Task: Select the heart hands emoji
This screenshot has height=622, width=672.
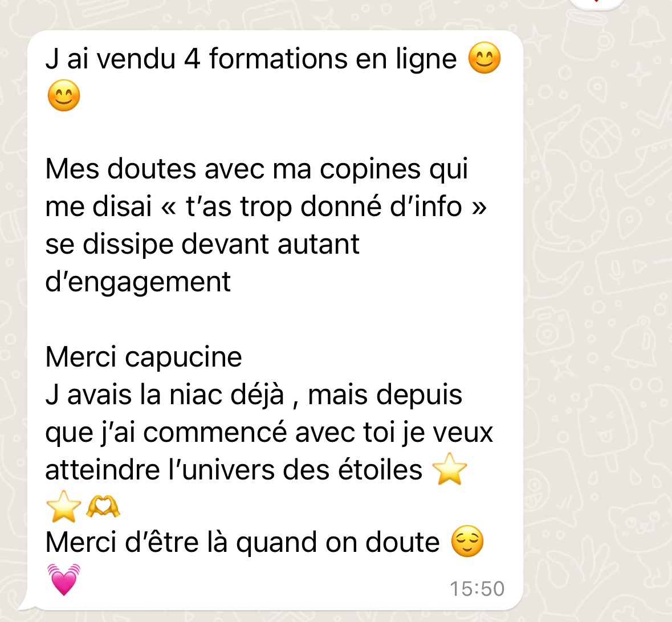Action: pos(103,506)
